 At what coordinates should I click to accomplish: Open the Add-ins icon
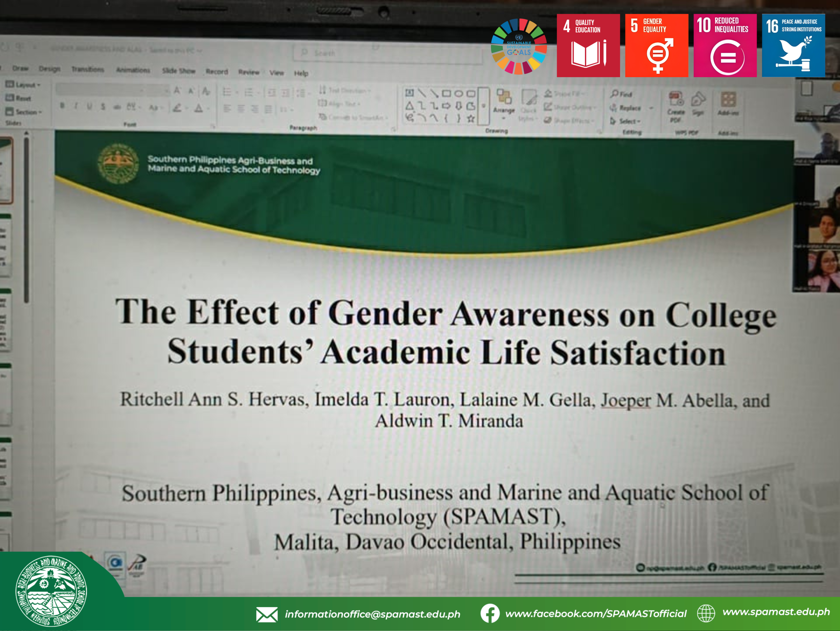point(728,99)
